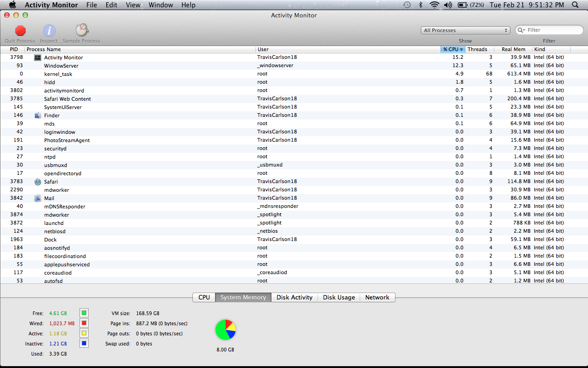Click the Quit Process stop-sign icon

click(x=20, y=31)
